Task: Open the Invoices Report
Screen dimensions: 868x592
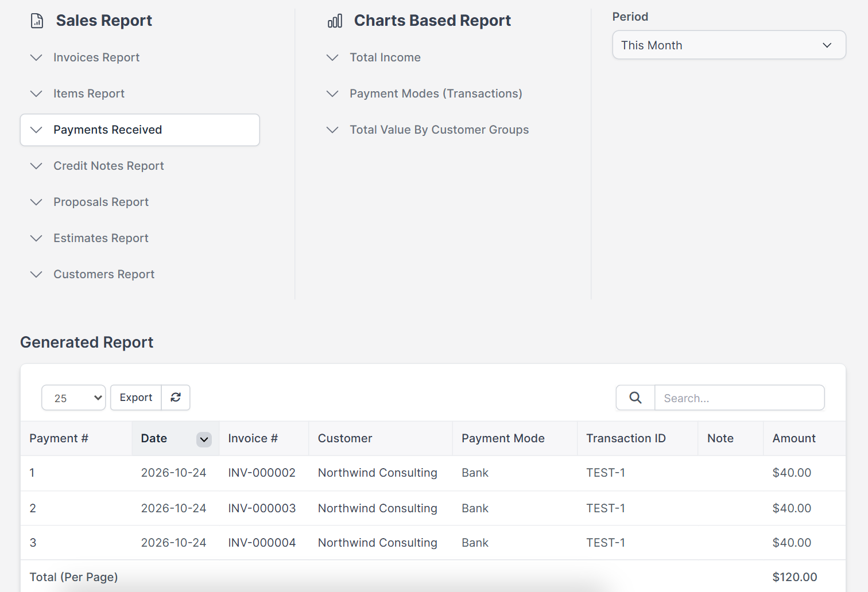Action: pos(96,57)
